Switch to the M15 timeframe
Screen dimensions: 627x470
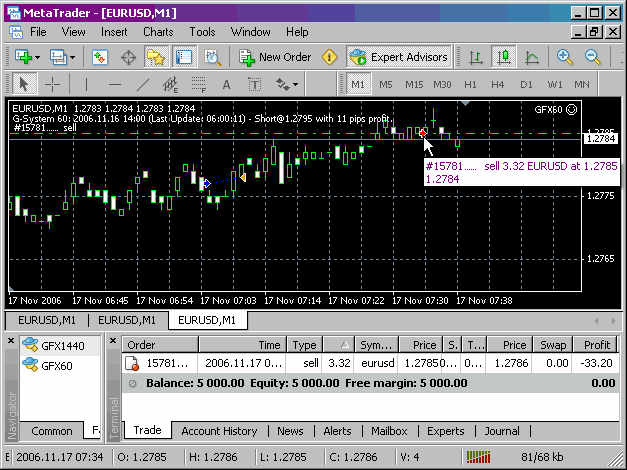pyautogui.click(x=414, y=84)
